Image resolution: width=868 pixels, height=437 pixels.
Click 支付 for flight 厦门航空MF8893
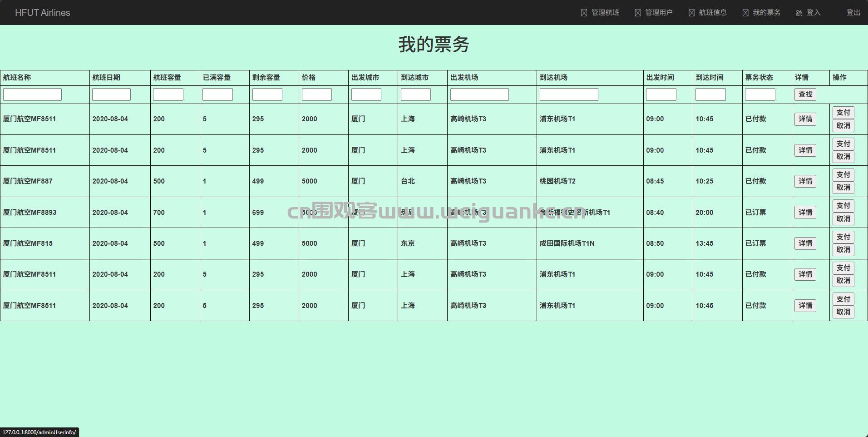pos(843,206)
